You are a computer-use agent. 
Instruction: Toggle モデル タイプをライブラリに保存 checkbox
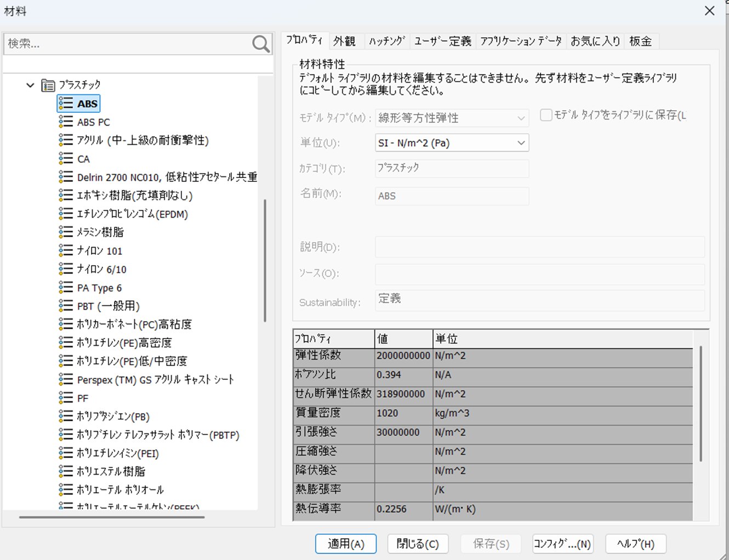(x=546, y=115)
